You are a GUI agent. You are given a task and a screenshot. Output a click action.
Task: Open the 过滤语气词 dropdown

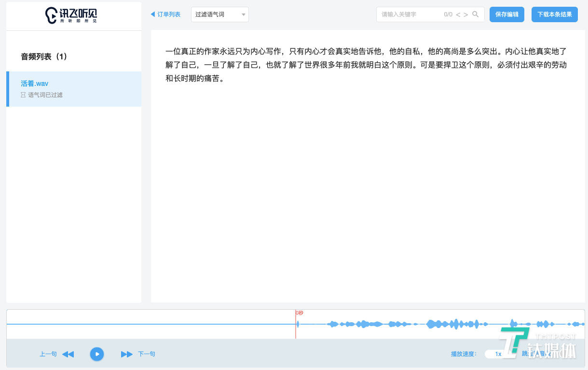point(220,14)
